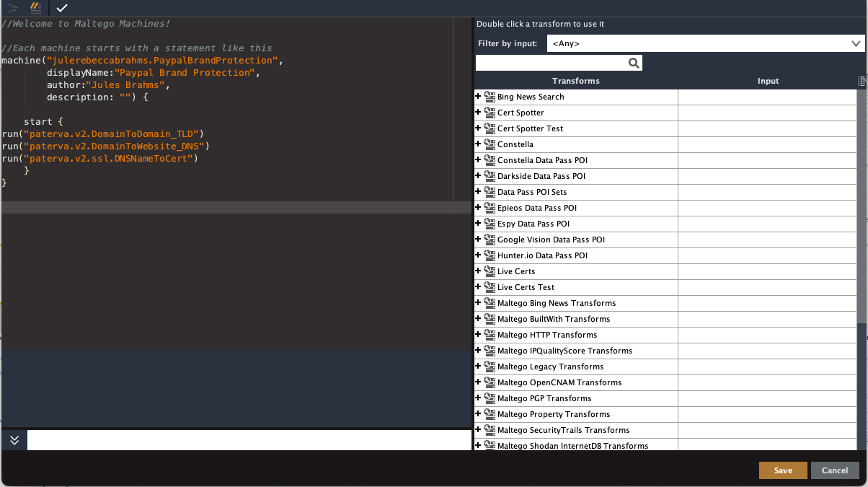This screenshot has height=487, width=868.
Task: Open the Filter by input dropdown
Action: 705,44
